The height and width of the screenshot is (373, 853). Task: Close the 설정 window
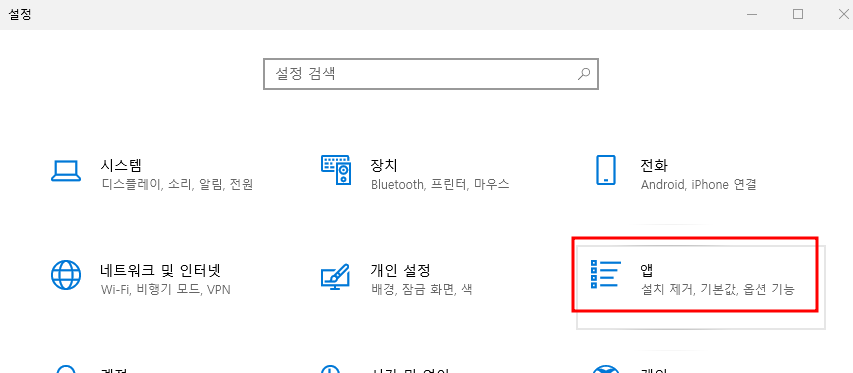pos(843,15)
